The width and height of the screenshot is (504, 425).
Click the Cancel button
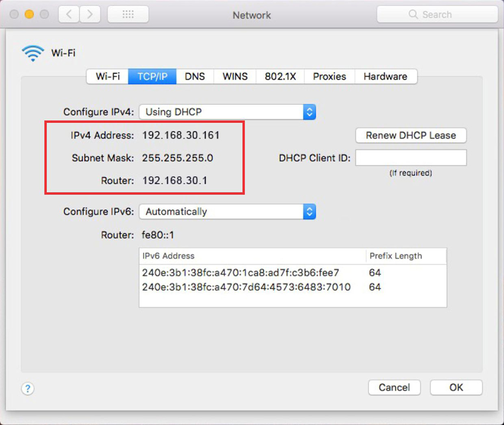tap(394, 387)
